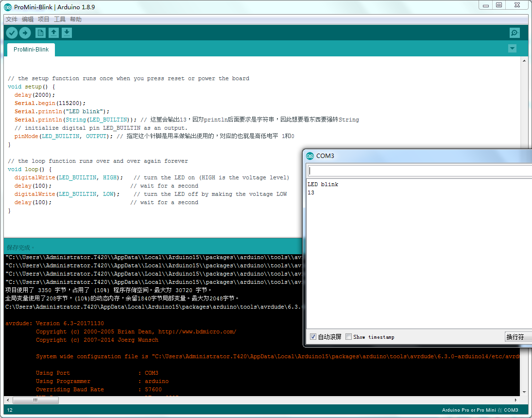Expand the tab options dropdown arrow
The image size is (532, 418).
click(512, 49)
